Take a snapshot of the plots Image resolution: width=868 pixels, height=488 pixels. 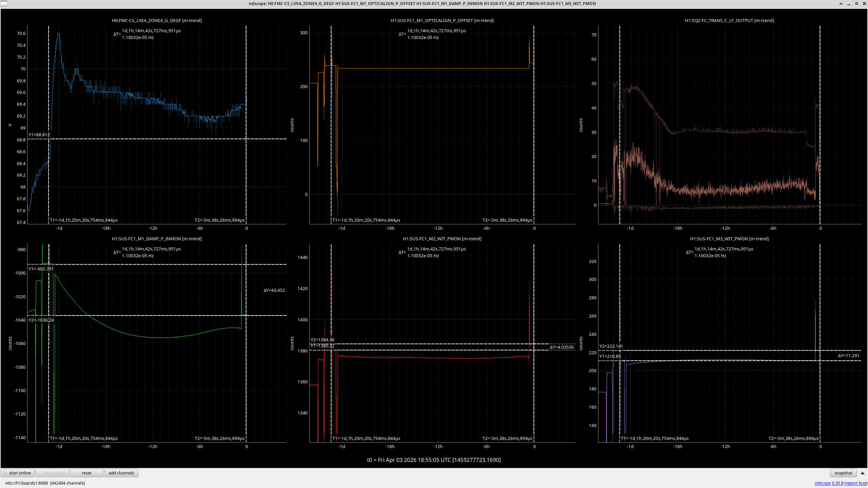[843, 473]
